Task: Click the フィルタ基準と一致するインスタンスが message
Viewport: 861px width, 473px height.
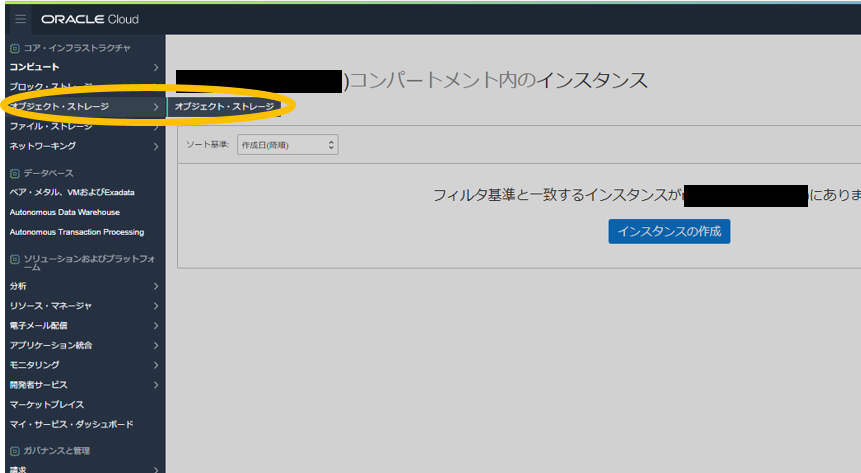Action: [557, 196]
